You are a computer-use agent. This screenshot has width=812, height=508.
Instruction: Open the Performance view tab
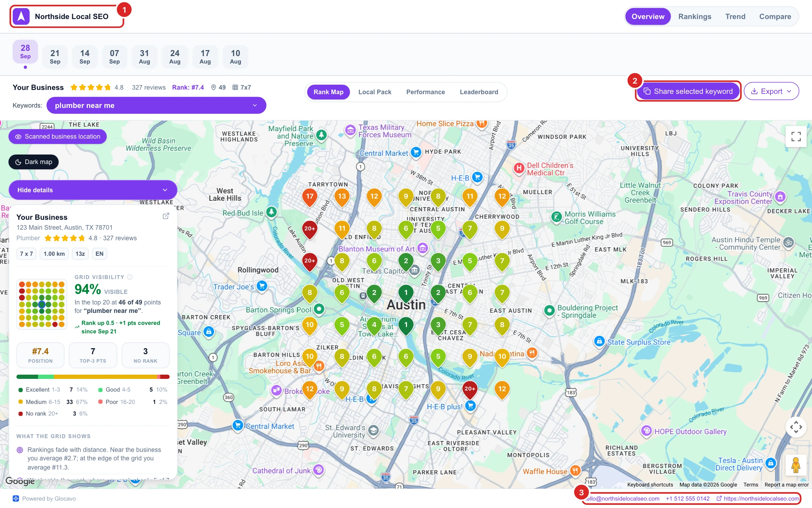click(x=425, y=92)
